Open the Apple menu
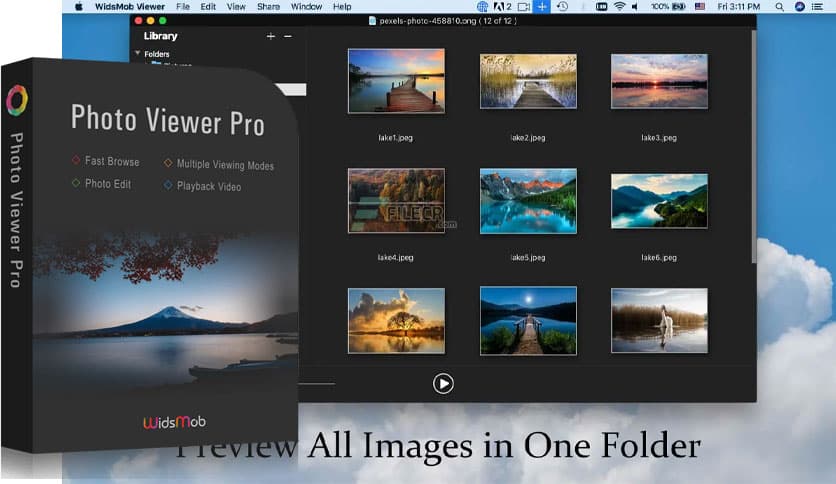This screenshot has height=484, width=836. click(79, 6)
